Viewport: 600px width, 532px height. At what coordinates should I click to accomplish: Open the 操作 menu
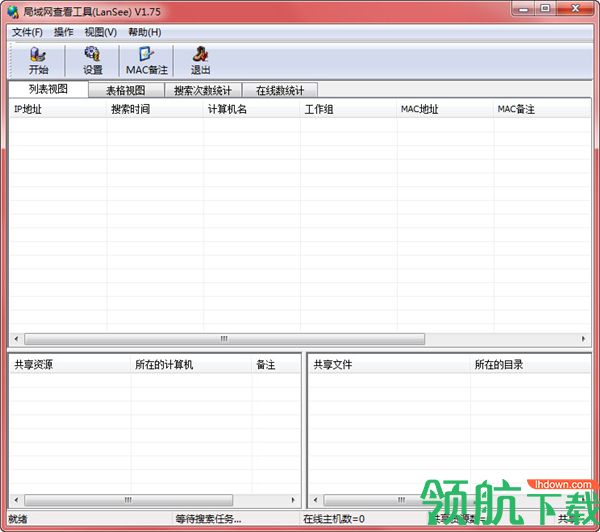64,32
